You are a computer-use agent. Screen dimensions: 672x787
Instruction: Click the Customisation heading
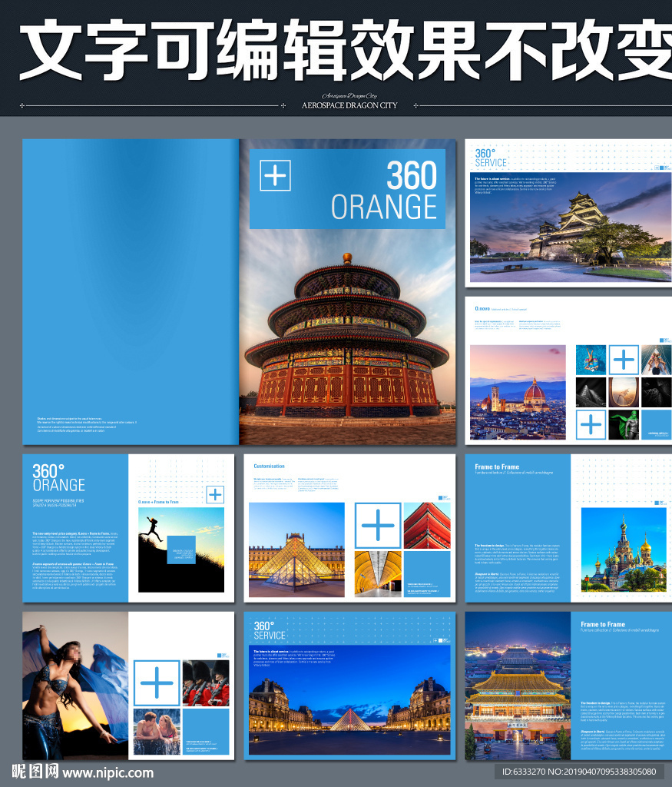click(269, 467)
